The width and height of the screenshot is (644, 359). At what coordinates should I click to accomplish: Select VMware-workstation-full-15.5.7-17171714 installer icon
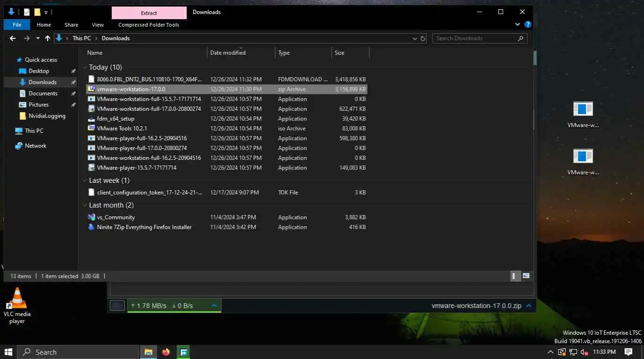[x=92, y=99]
